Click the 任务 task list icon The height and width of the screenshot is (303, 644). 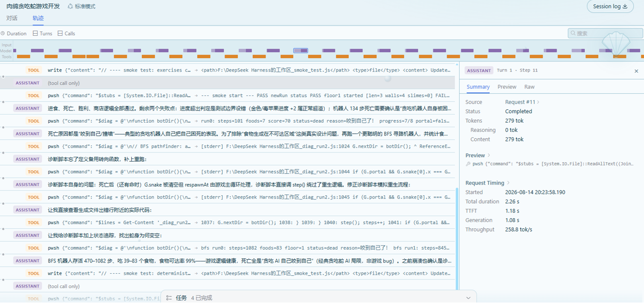(169, 298)
